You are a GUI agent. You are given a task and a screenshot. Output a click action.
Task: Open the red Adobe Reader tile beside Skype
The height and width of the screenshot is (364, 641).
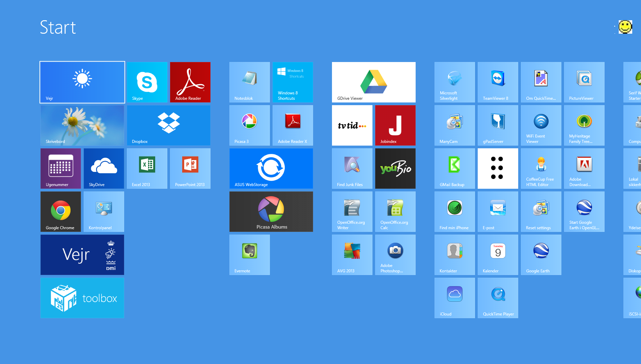click(x=190, y=82)
